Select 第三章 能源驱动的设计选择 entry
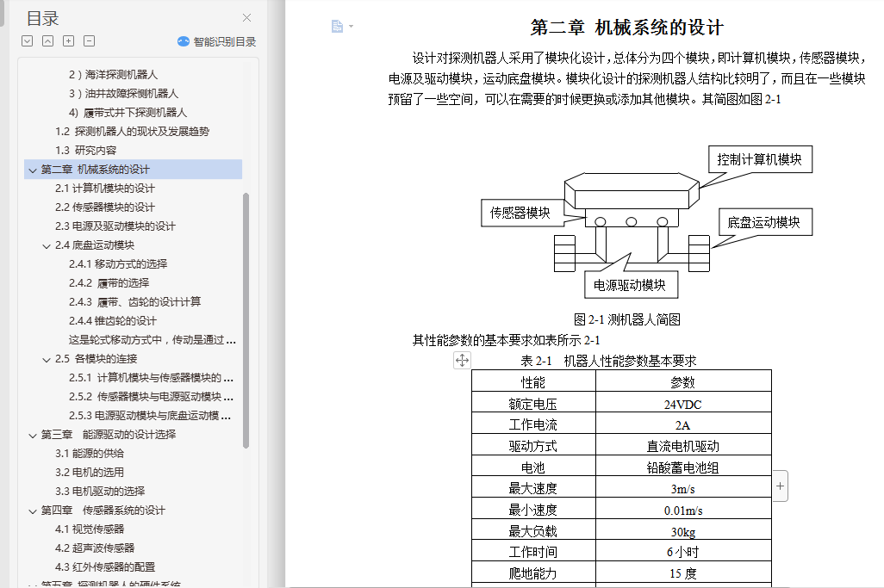The height and width of the screenshot is (588, 884). click(x=109, y=434)
